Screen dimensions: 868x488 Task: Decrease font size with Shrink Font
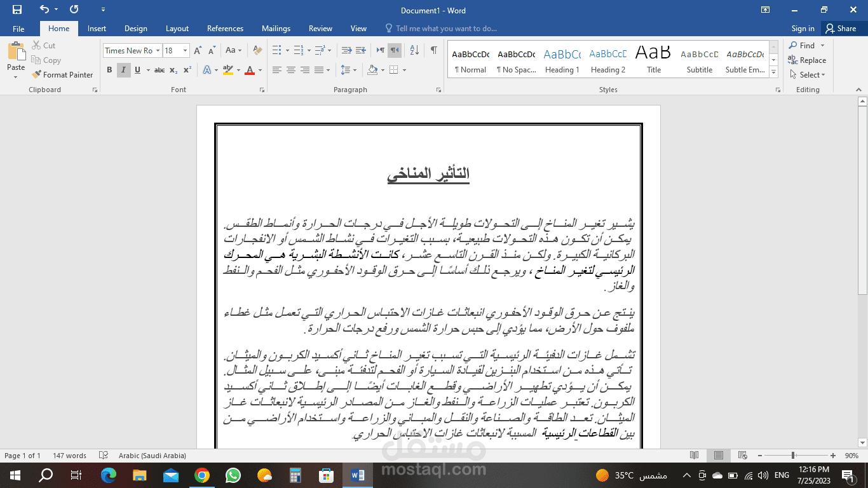211,51
